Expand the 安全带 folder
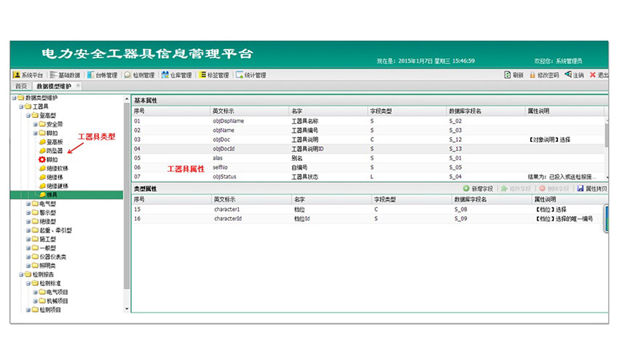Image resolution: width=619 pixels, height=364 pixels. tap(35, 124)
